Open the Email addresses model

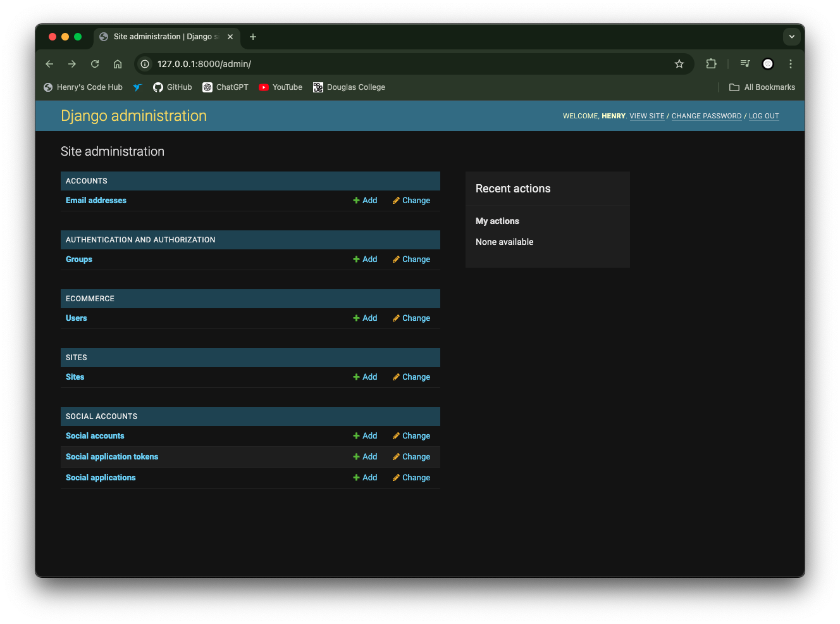(x=96, y=201)
